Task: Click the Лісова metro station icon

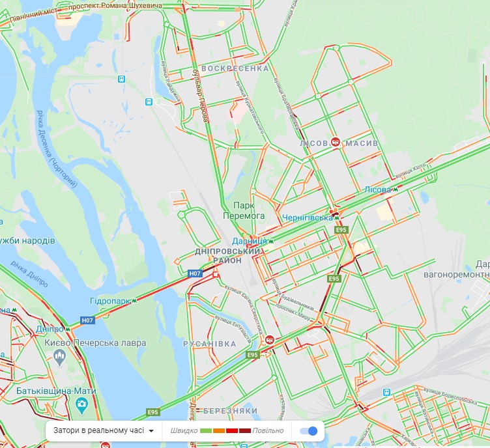Action: coord(396,189)
